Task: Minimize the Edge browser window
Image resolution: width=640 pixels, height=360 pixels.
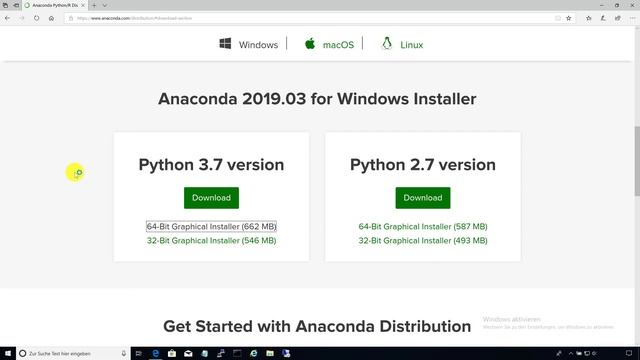Action: 602,5
